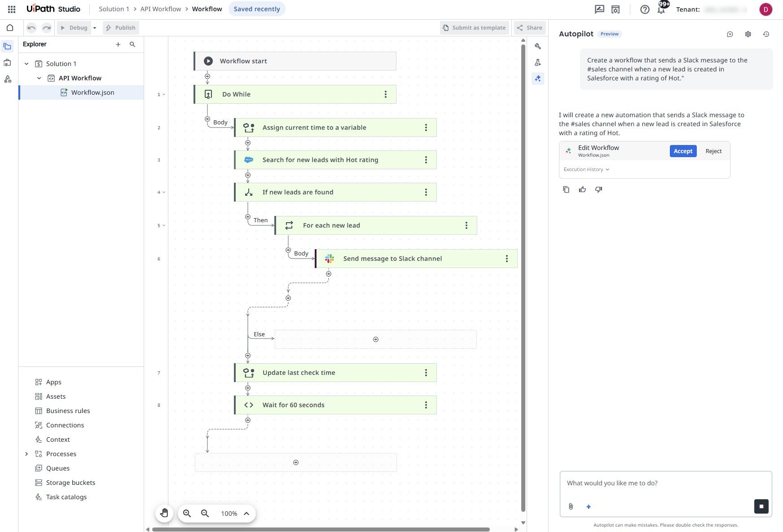Undo the last action
Image resolution: width=783 pixels, height=532 pixels.
pyautogui.click(x=31, y=27)
